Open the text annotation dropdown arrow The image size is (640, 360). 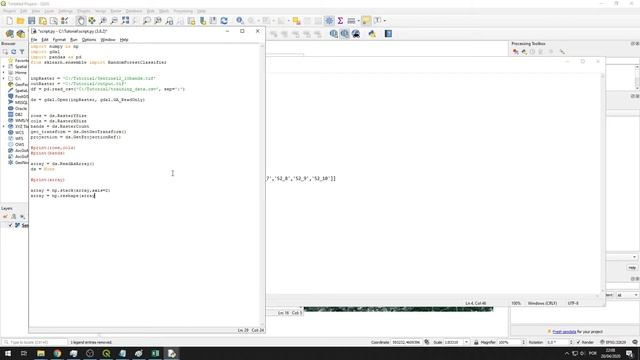[x=384, y=20]
